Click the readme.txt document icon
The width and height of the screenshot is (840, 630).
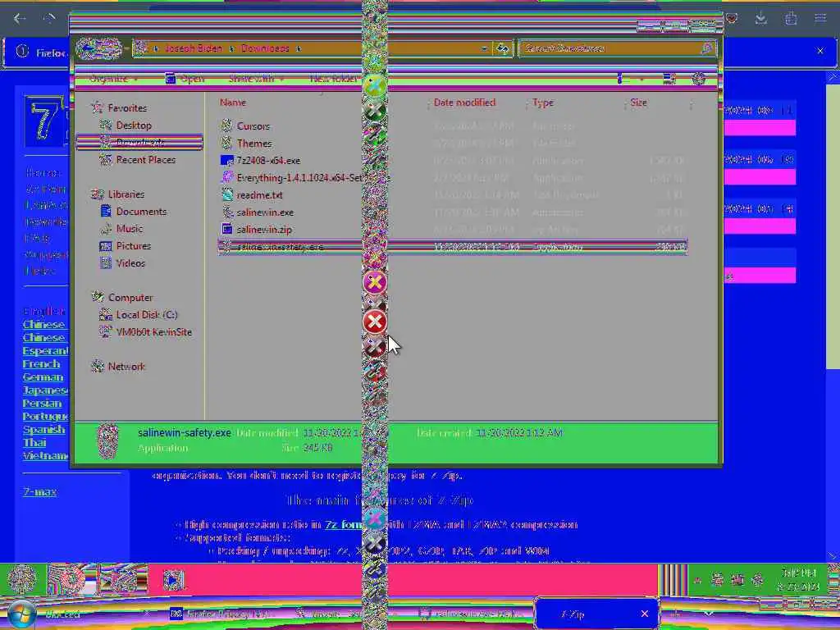(x=226, y=195)
